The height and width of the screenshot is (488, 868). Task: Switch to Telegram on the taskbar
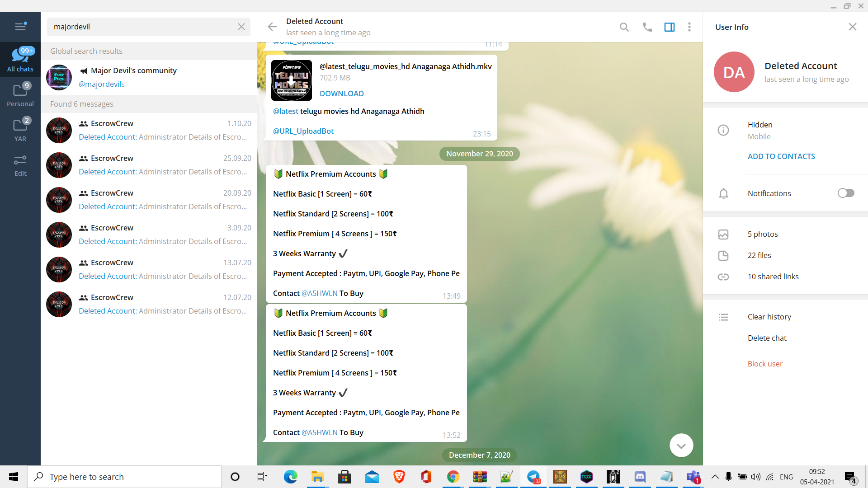533,477
